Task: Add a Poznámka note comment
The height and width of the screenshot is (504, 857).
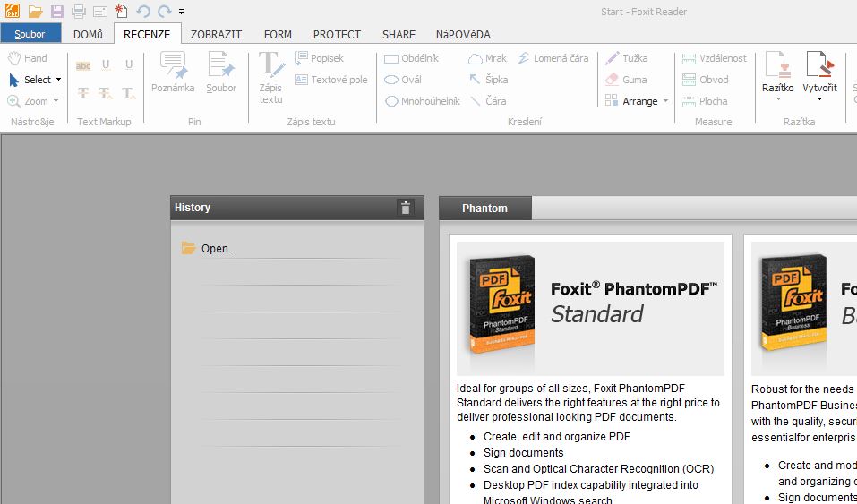Action: pos(173,73)
